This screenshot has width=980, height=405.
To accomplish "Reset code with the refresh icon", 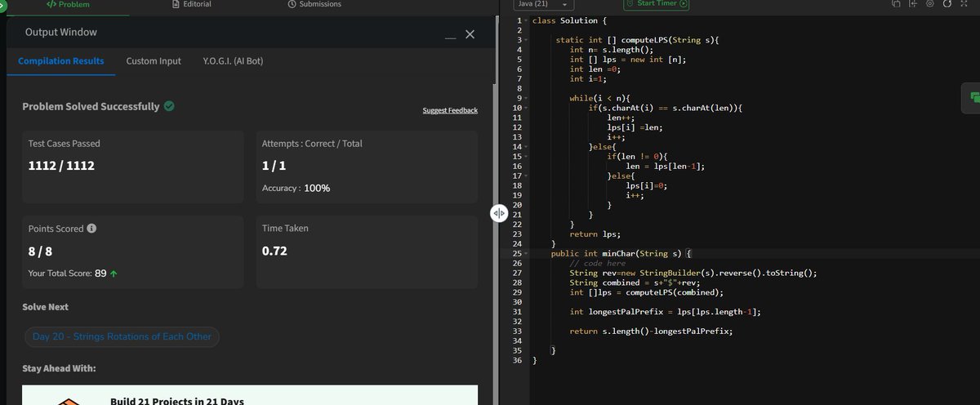I will (x=947, y=4).
